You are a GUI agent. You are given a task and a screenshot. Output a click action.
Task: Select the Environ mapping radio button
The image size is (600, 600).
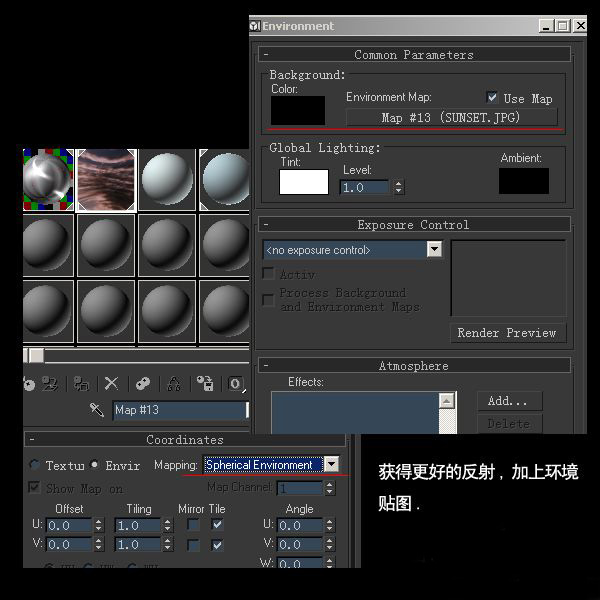coord(96,465)
